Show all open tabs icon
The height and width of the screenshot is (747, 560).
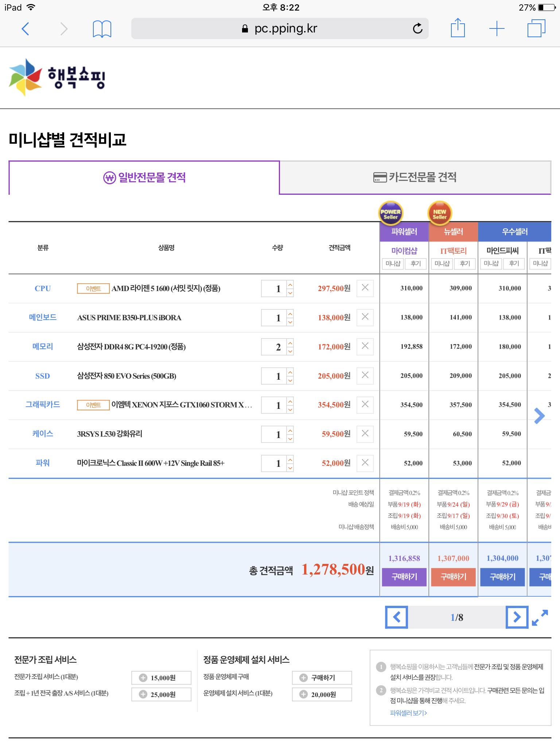coord(536,28)
